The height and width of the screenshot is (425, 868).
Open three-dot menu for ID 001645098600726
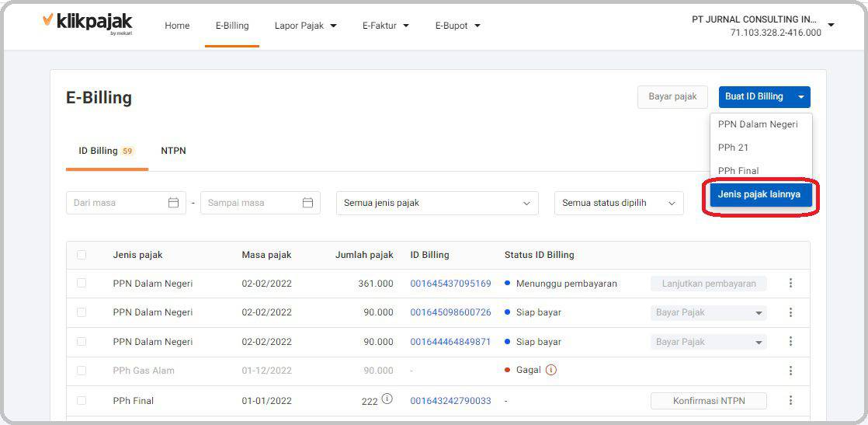click(x=790, y=312)
